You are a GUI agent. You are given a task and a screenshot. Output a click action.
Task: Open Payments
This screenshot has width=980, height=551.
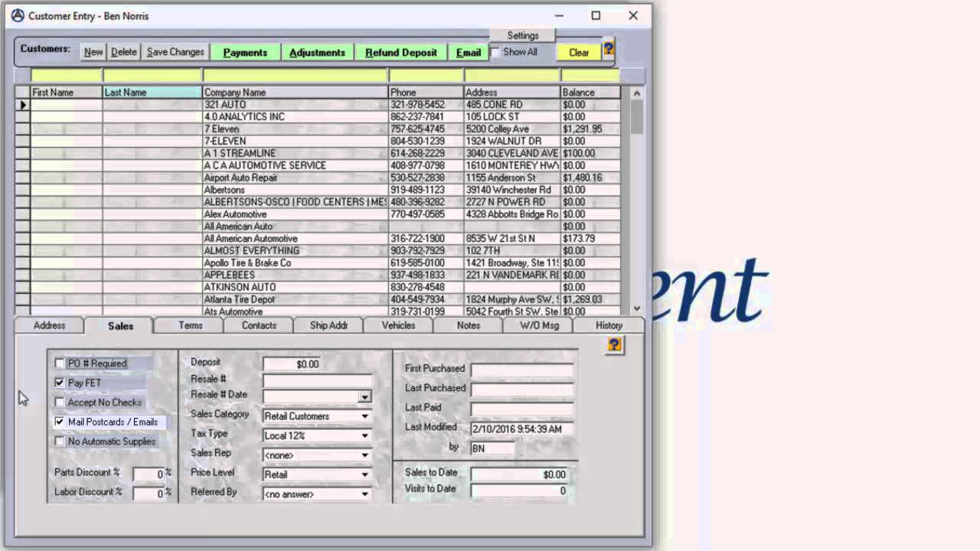[245, 52]
